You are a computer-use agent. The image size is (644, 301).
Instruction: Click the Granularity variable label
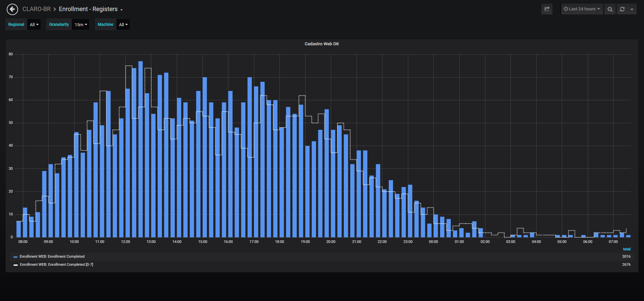(59, 24)
